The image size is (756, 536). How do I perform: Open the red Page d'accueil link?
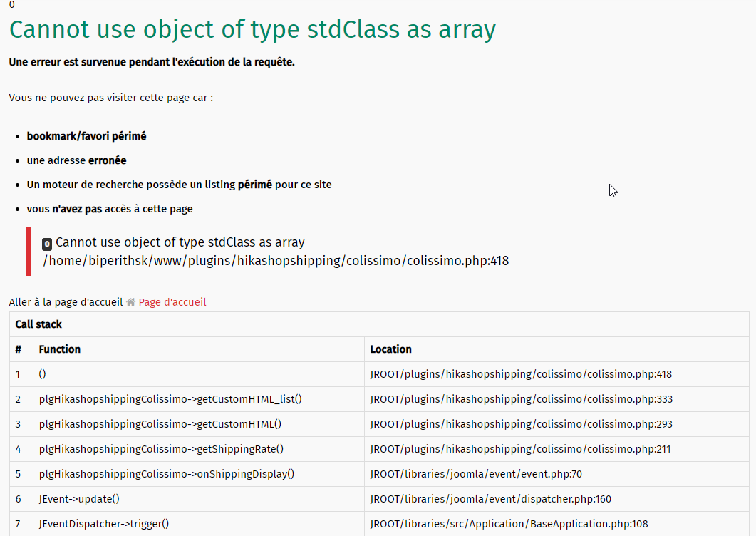(x=172, y=302)
